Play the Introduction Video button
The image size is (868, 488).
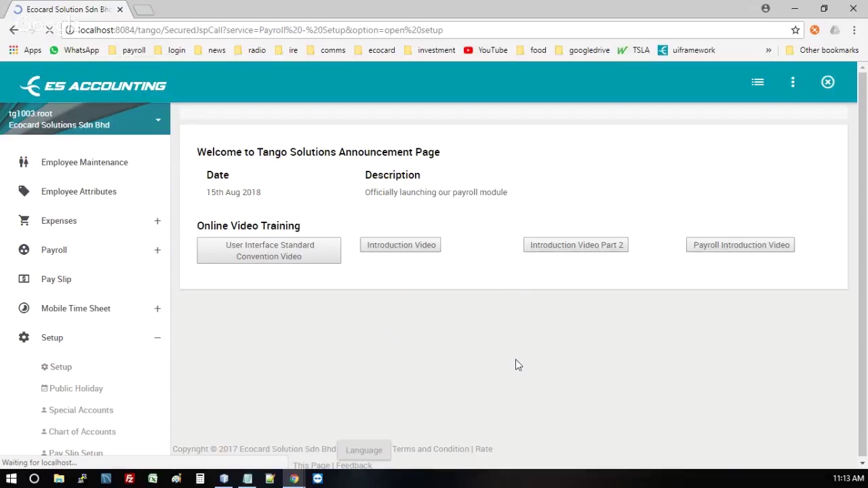coord(401,245)
